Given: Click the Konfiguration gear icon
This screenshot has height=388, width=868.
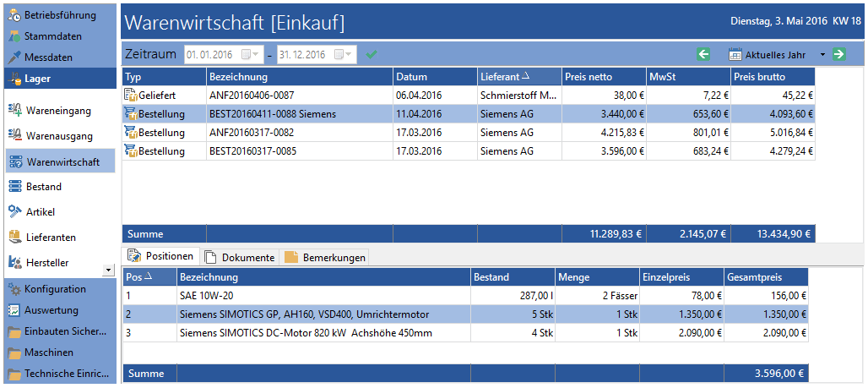Looking at the screenshot, I should [x=14, y=289].
